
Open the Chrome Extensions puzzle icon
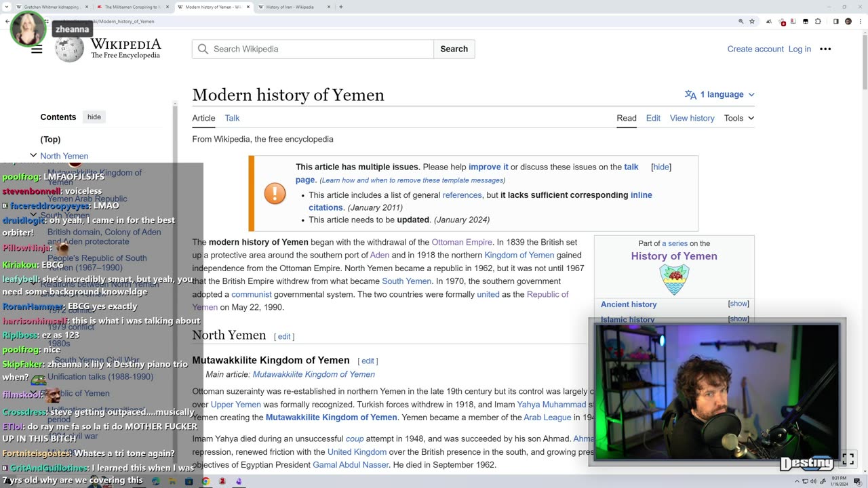tap(818, 22)
